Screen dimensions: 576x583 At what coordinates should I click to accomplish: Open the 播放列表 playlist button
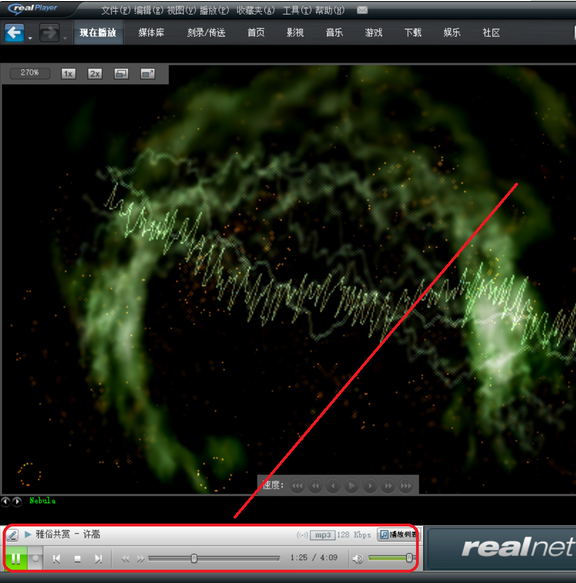click(397, 535)
